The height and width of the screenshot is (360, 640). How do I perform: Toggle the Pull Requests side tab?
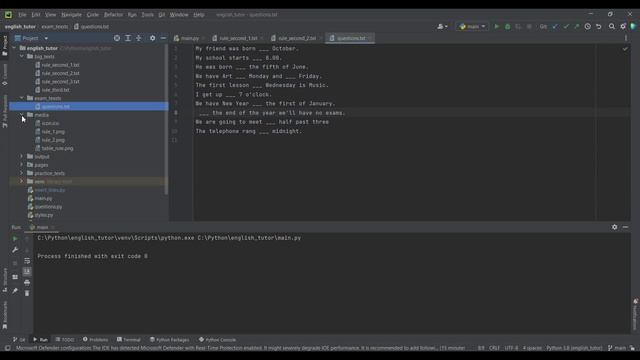click(5, 111)
